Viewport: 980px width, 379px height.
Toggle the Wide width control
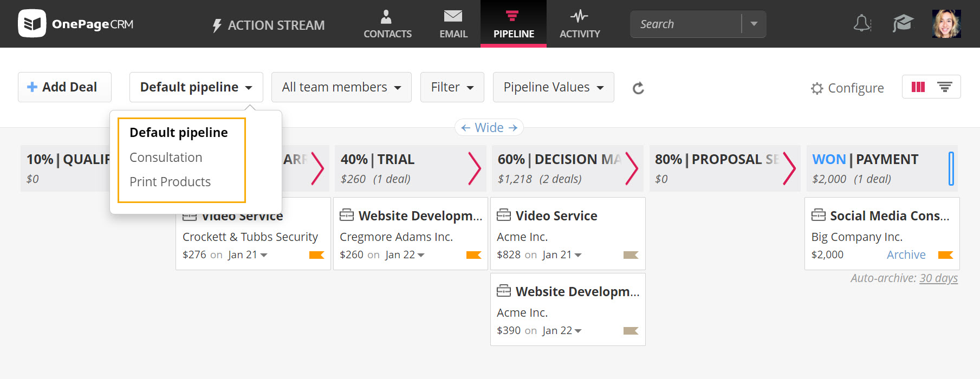489,128
